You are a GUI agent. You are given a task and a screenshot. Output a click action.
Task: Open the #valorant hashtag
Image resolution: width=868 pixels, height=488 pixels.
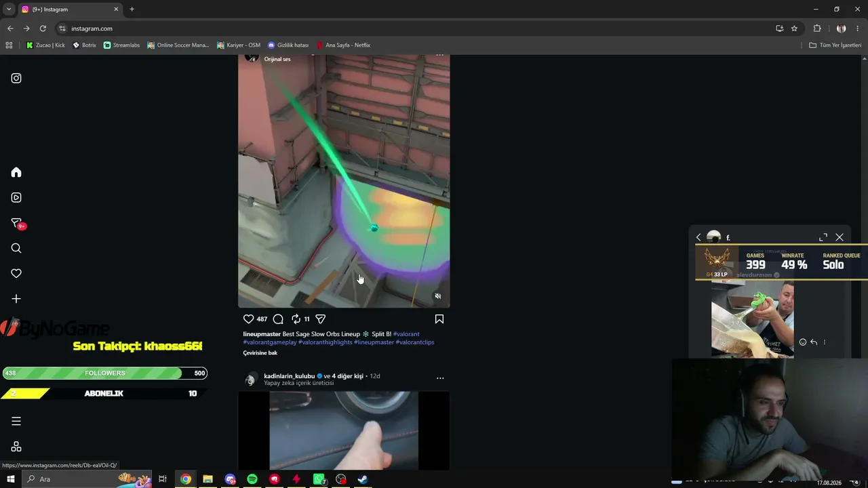[406, 334]
